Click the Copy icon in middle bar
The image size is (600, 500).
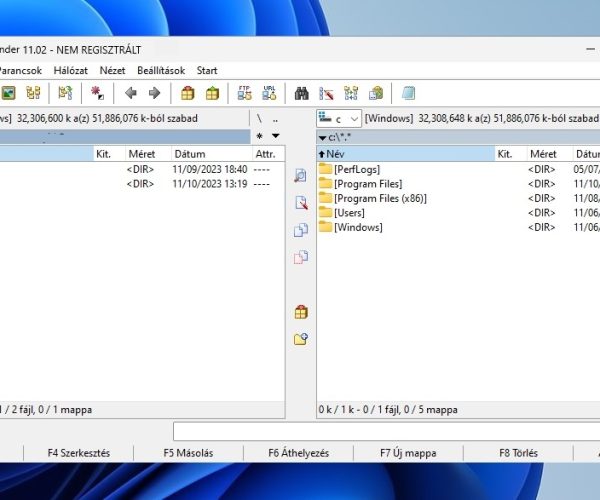(x=301, y=230)
